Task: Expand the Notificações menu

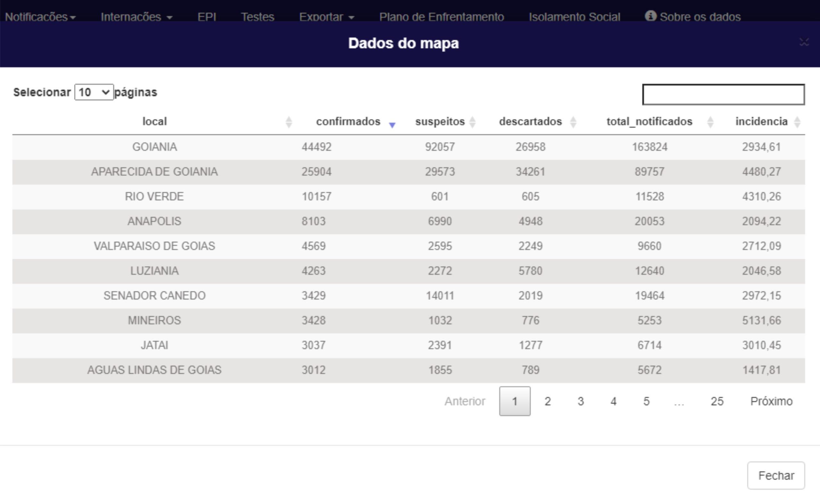Action: [40, 17]
